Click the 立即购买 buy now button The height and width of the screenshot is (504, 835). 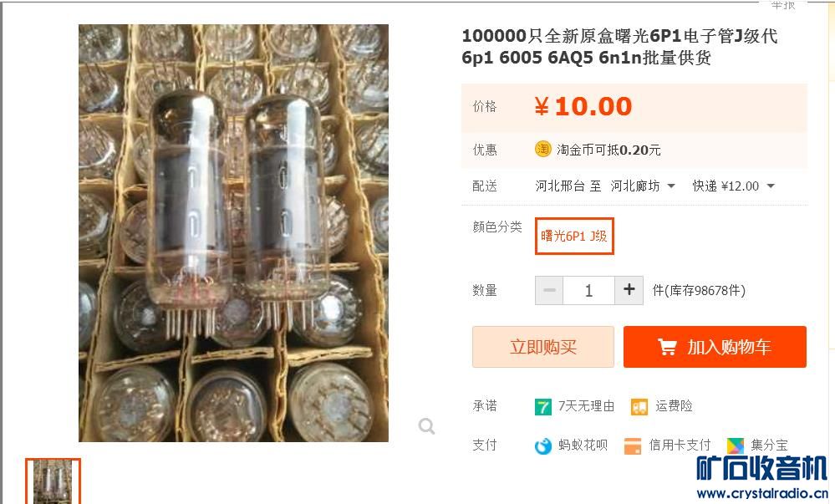[x=543, y=347]
